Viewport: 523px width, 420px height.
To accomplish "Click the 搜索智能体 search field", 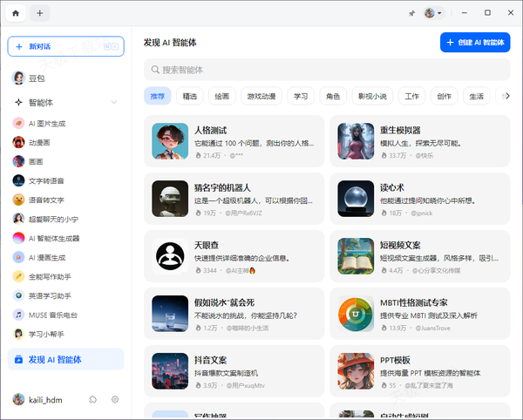I will coord(327,70).
